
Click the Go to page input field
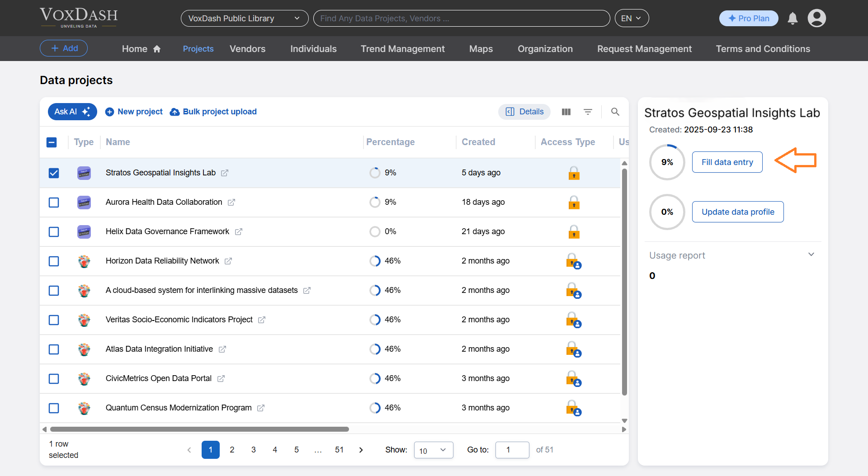click(x=512, y=450)
